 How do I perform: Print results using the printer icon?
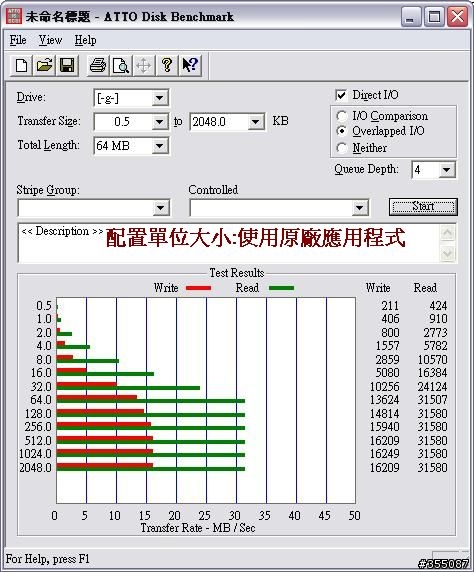[x=98, y=66]
